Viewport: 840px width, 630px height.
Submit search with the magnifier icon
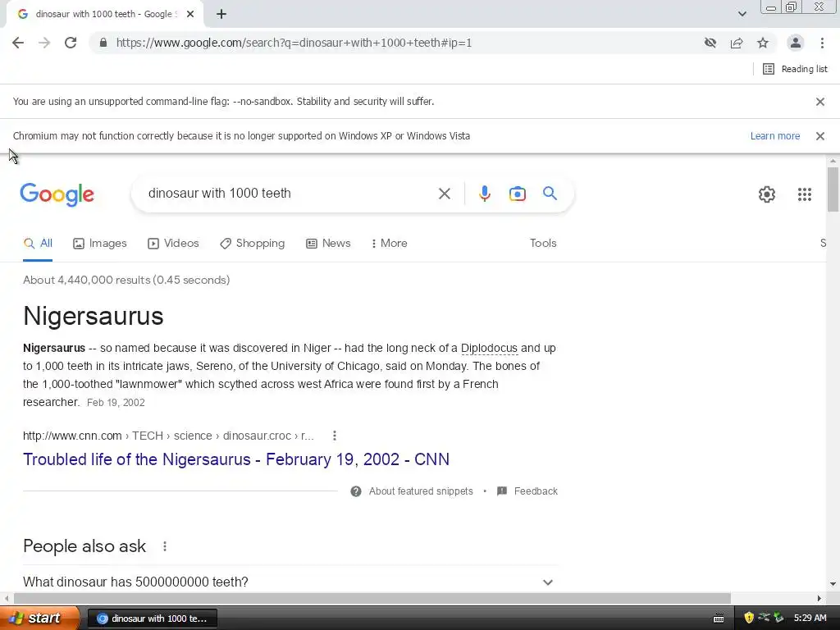550,194
